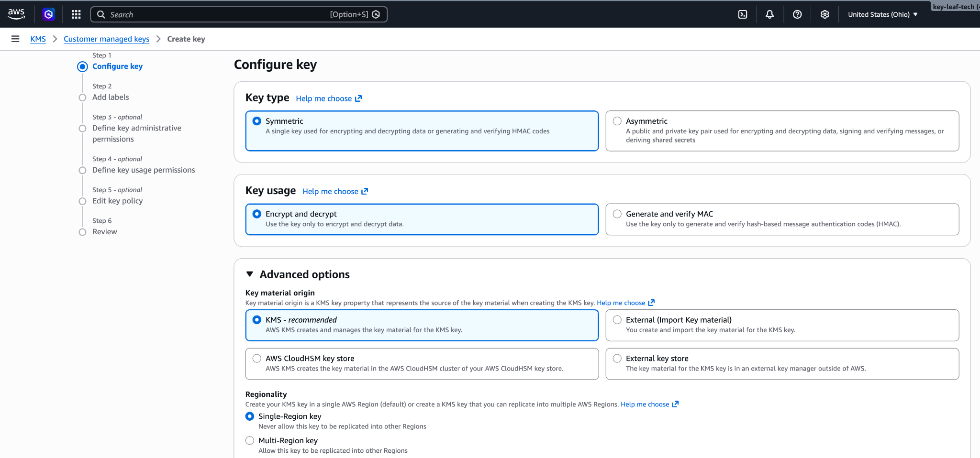Open the key-leaf-tech account menu
The image size is (980, 458).
pyautogui.click(x=956, y=6)
